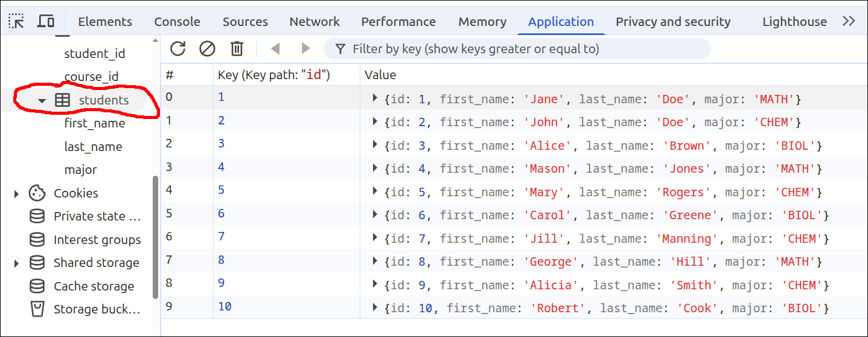
Task: Switch to the Network tab
Action: 314,22
